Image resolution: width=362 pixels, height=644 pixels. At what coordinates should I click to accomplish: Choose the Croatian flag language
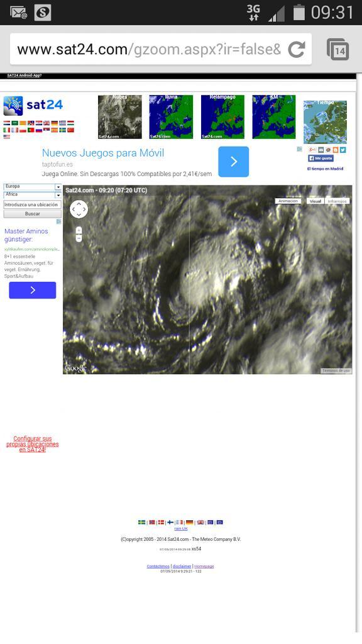[39, 123]
